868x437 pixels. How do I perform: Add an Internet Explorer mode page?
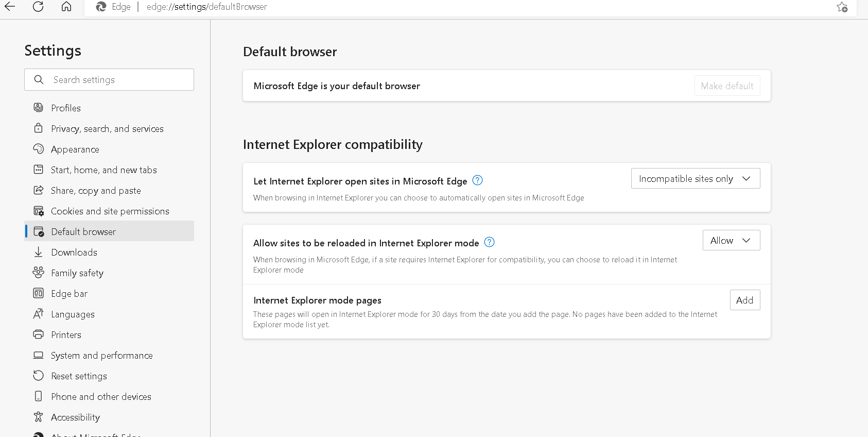(x=744, y=300)
